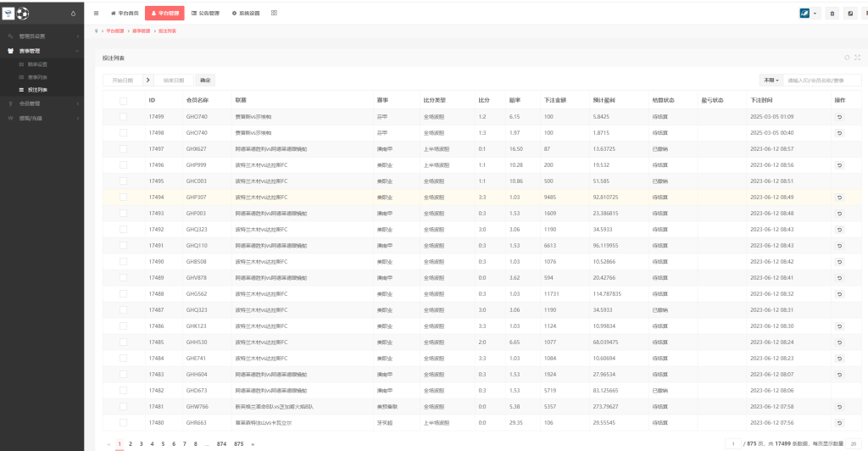Open the 平台首页 top nav item
868x451 pixels.
pyautogui.click(x=125, y=14)
